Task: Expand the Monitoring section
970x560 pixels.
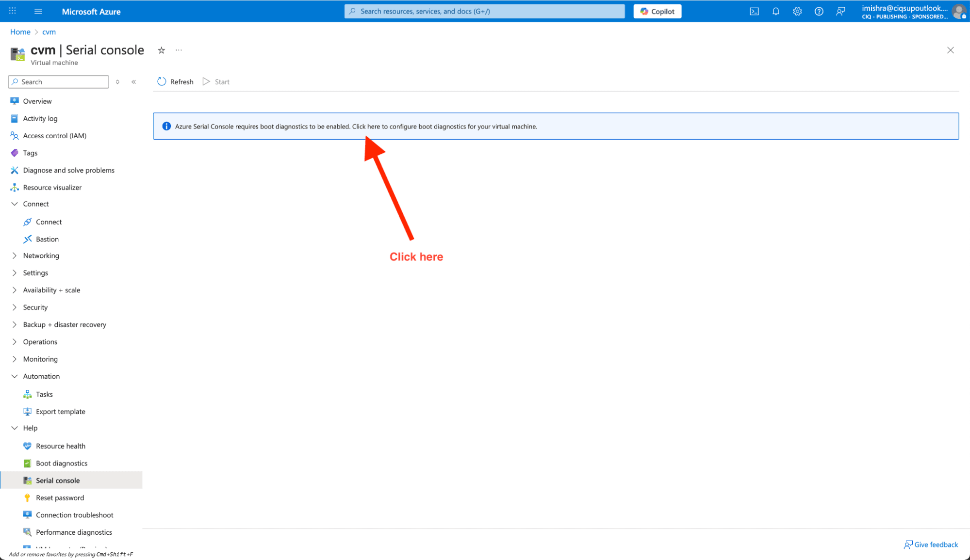Action: click(40, 359)
